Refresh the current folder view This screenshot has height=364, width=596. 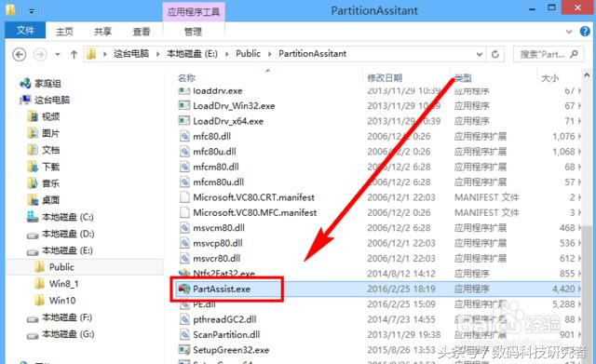[x=494, y=54]
